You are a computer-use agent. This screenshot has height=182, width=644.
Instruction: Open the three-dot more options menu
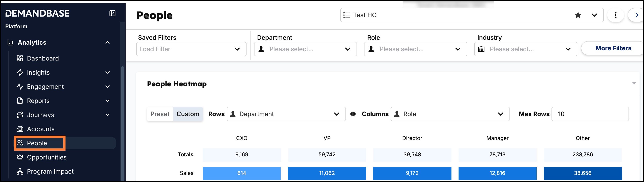(x=615, y=15)
